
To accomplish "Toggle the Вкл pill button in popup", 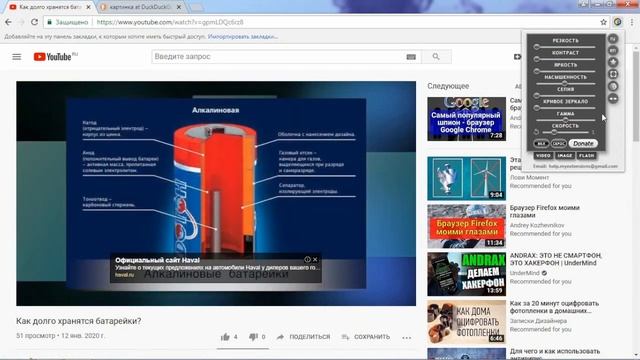I will 541,144.
